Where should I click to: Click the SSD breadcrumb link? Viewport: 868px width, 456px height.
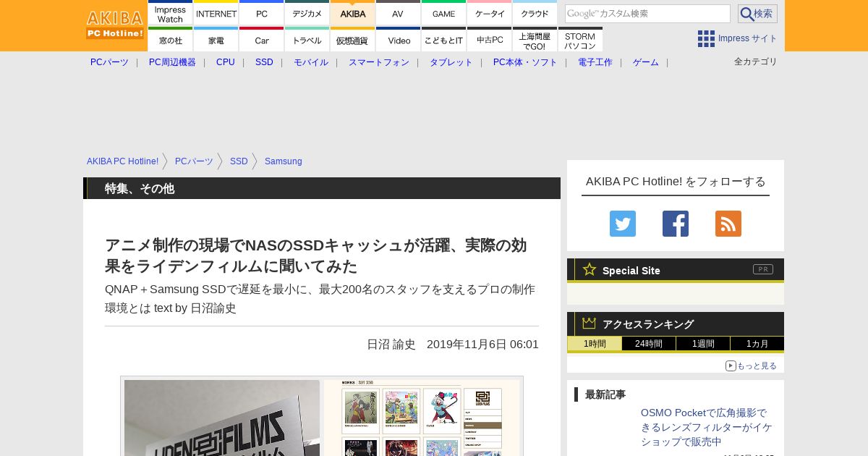pos(239,161)
